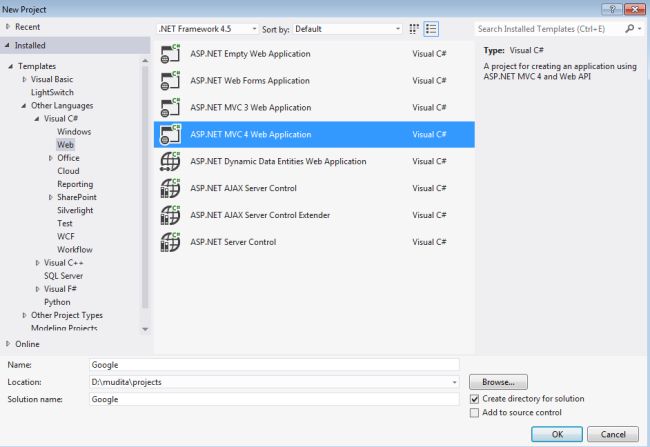Image resolution: width=650 pixels, height=447 pixels.
Task: Select the SQL Server node
Action: click(x=63, y=276)
